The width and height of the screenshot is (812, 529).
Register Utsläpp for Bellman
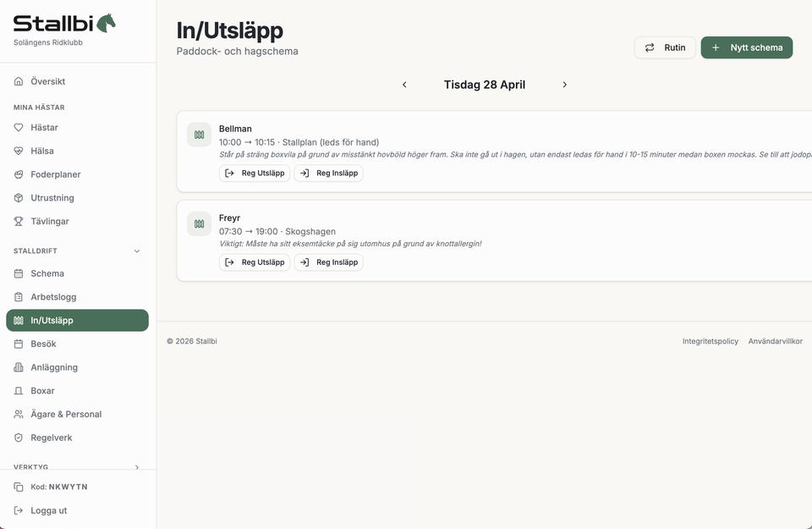[x=255, y=173]
